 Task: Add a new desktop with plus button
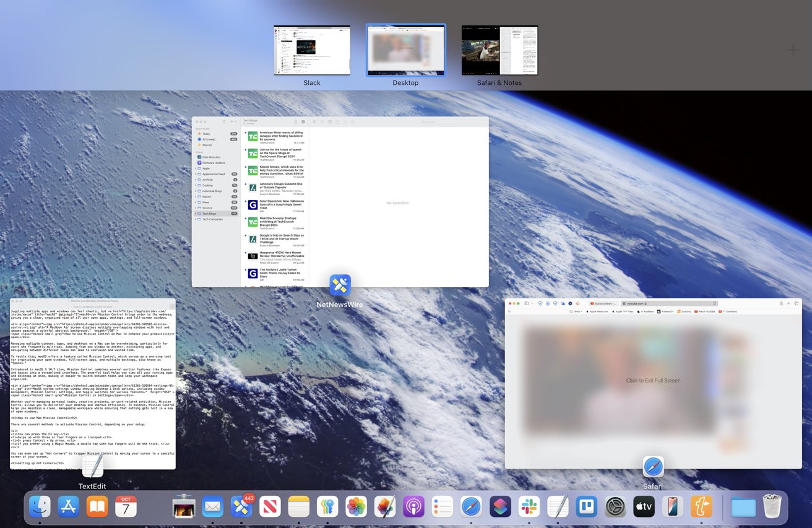(x=793, y=50)
